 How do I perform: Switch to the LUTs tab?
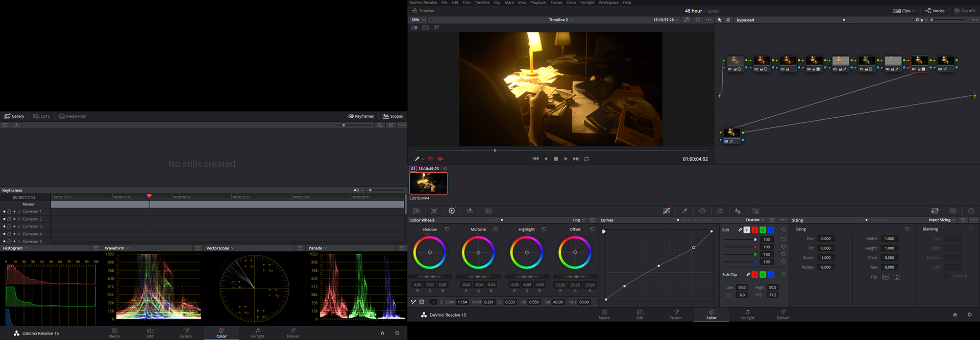pos(41,116)
